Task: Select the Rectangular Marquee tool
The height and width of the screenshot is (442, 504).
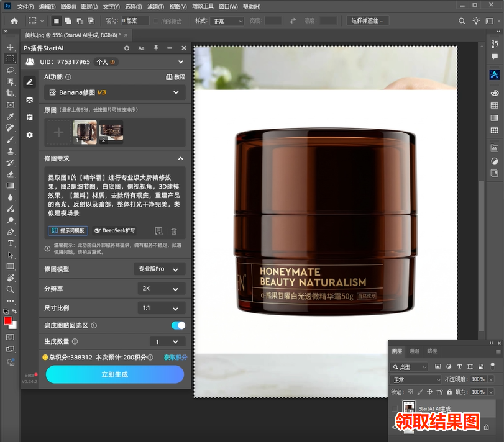Action: click(11, 58)
